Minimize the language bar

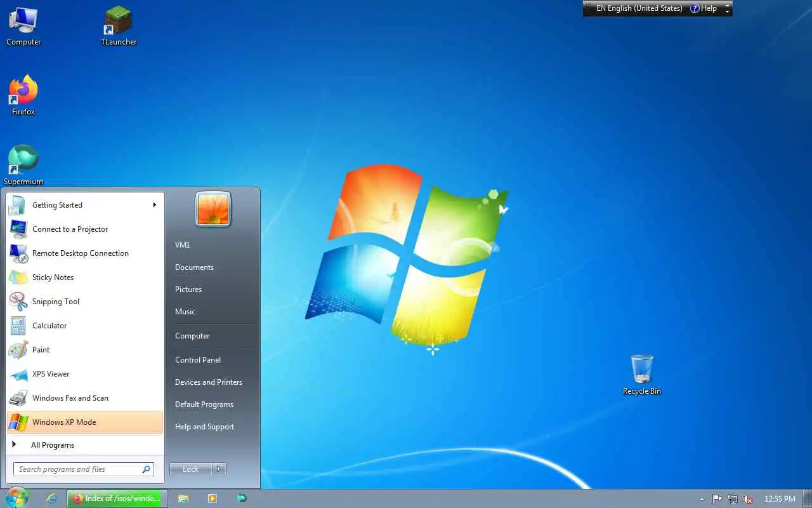pos(728,4)
